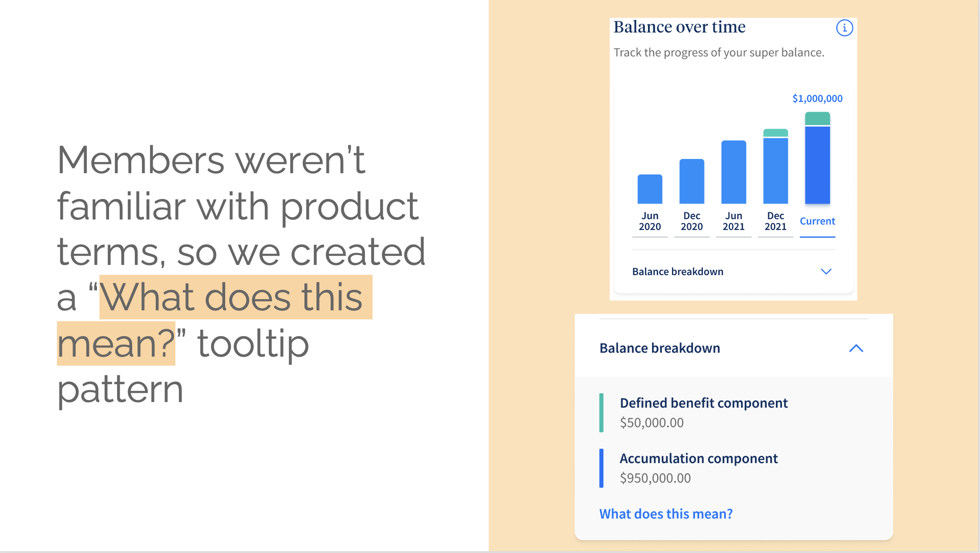
Task: Click the teal top segment of the Dec 2021 bar
Action: 775,133
